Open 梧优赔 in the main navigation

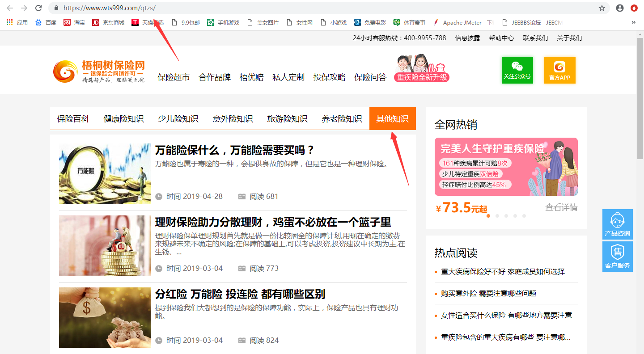pos(252,77)
